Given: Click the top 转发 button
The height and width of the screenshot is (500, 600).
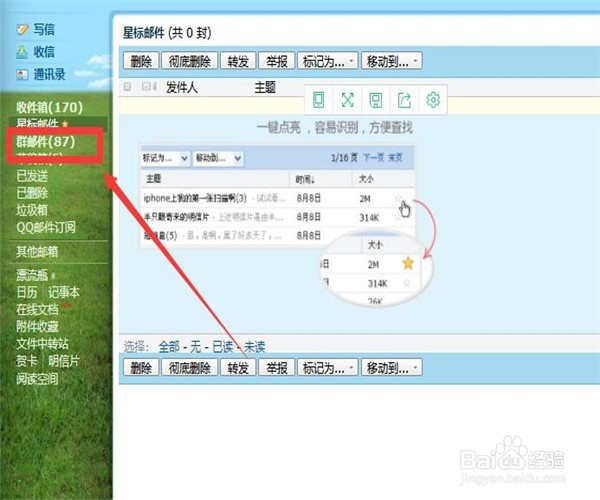Looking at the screenshot, I should pos(238,61).
